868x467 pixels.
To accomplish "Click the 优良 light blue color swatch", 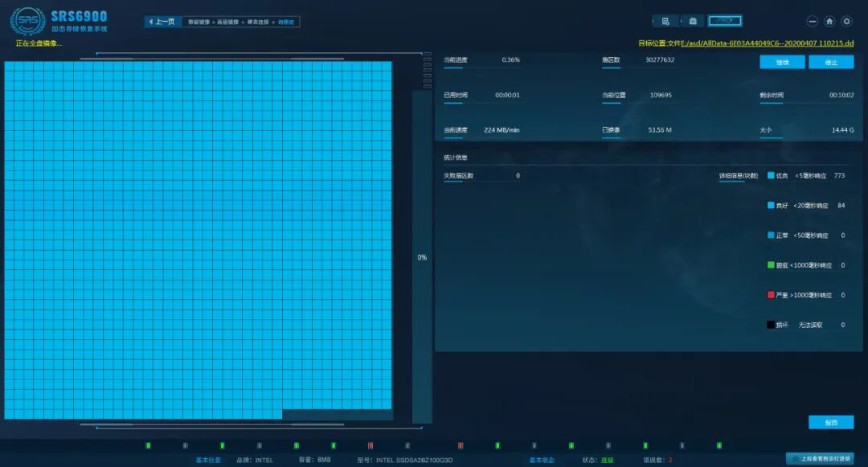I will [771, 175].
